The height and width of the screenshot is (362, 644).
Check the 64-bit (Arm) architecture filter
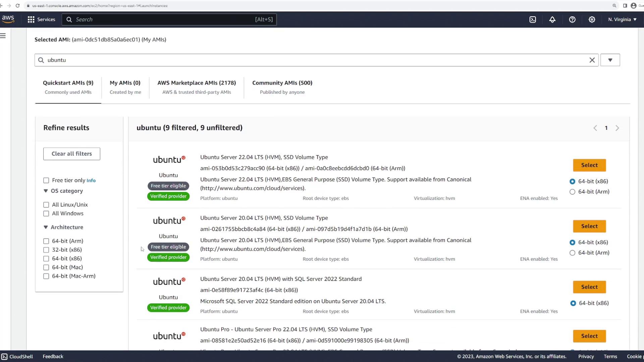click(46, 241)
